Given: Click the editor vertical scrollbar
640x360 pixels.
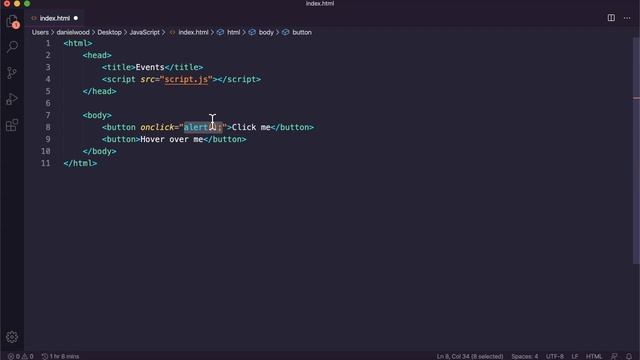Looking at the screenshot, I should point(636,151).
